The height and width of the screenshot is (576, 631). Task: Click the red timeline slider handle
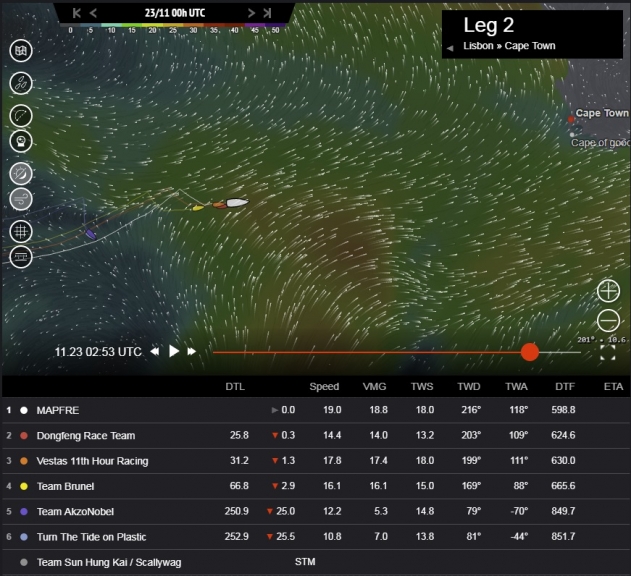[x=530, y=352]
